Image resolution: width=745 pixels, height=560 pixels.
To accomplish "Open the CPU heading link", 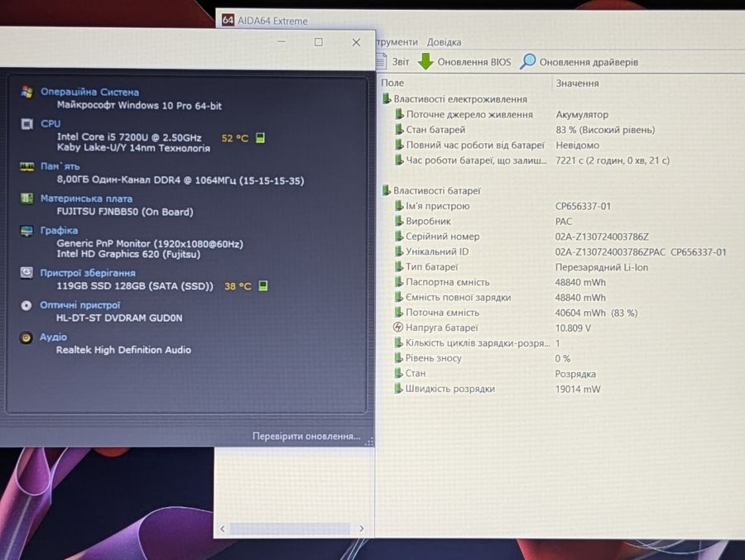I will click(x=50, y=123).
